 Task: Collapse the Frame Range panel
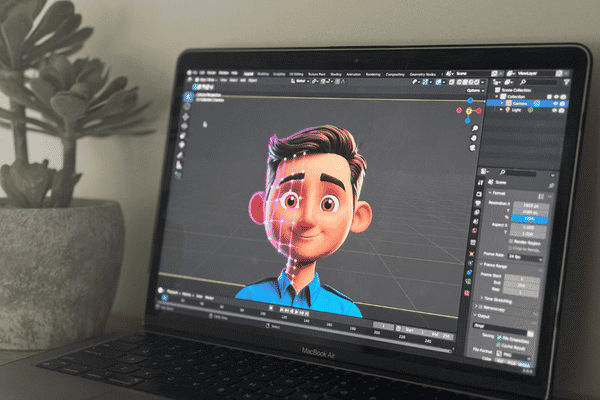tap(482, 264)
